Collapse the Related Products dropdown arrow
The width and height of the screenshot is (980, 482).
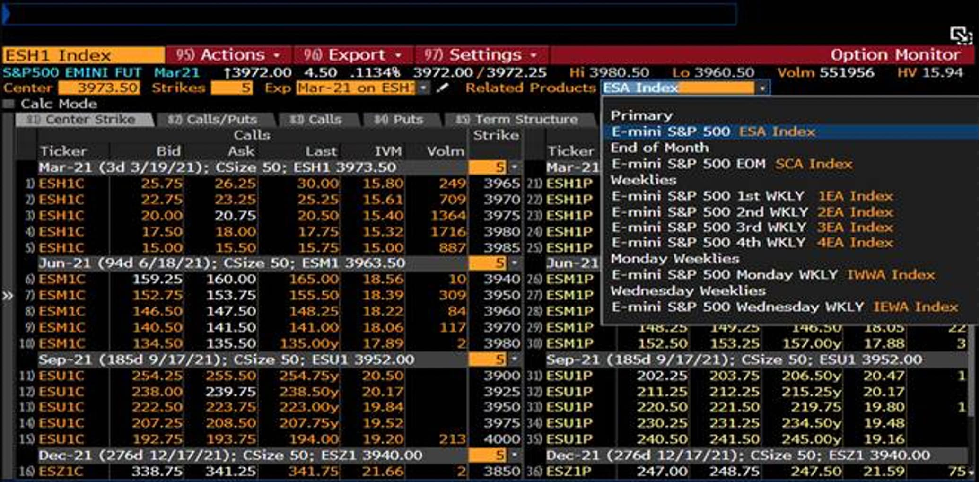[762, 88]
